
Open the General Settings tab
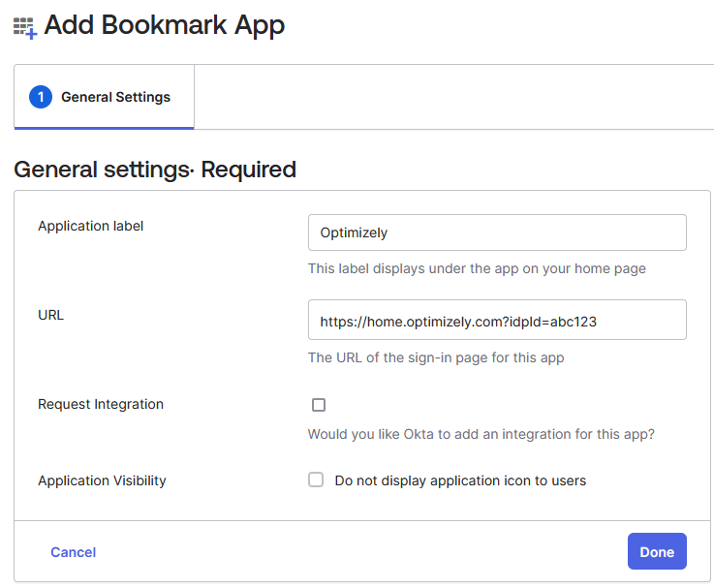pyautogui.click(x=105, y=97)
